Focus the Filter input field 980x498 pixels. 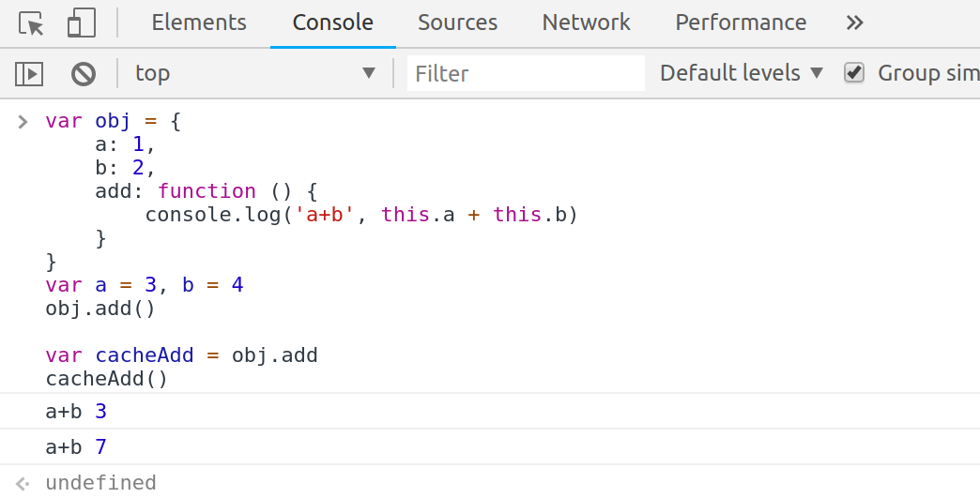coord(526,73)
